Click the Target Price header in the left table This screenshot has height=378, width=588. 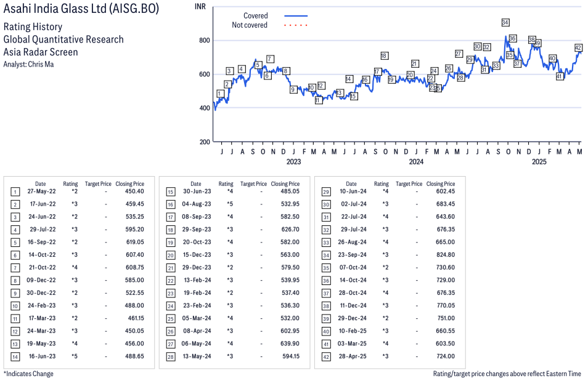(x=98, y=184)
